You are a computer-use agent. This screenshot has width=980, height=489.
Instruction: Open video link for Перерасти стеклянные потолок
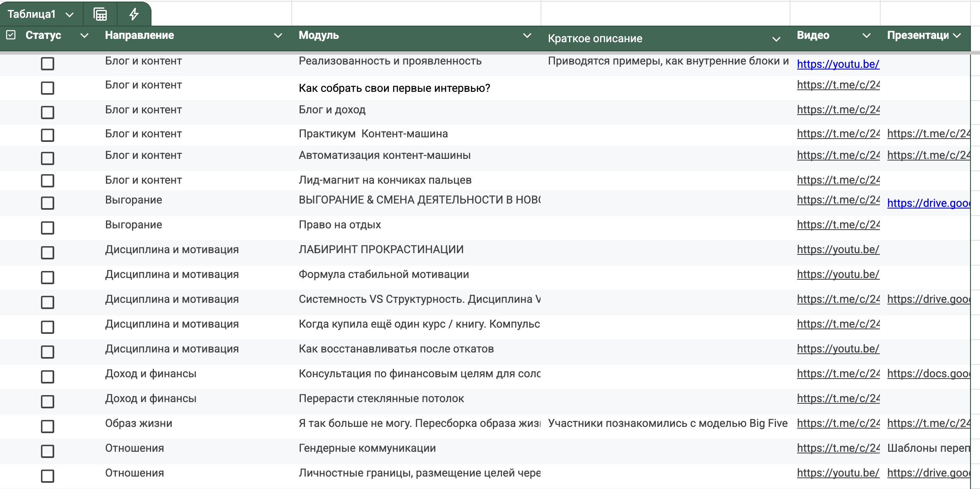[838, 398]
